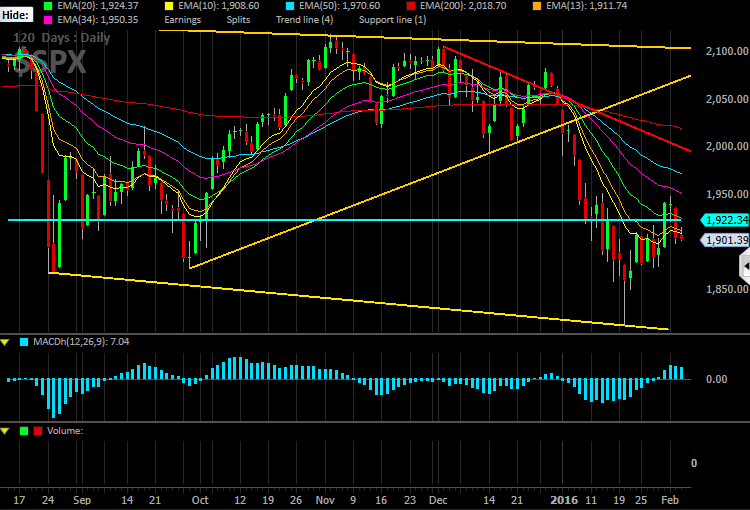
Task: Select the EMA(10): 1,908.60 label
Action: pyautogui.click(x=219, y=6)
